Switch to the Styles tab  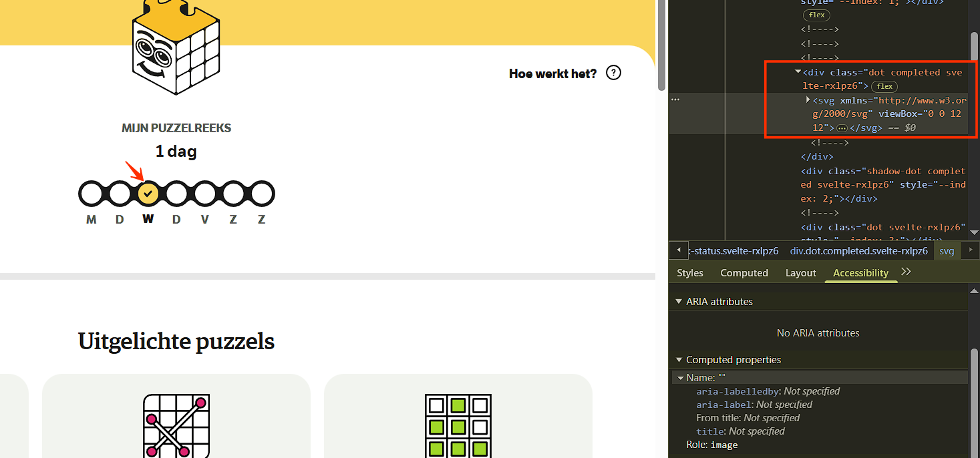[x=689, y=272]
